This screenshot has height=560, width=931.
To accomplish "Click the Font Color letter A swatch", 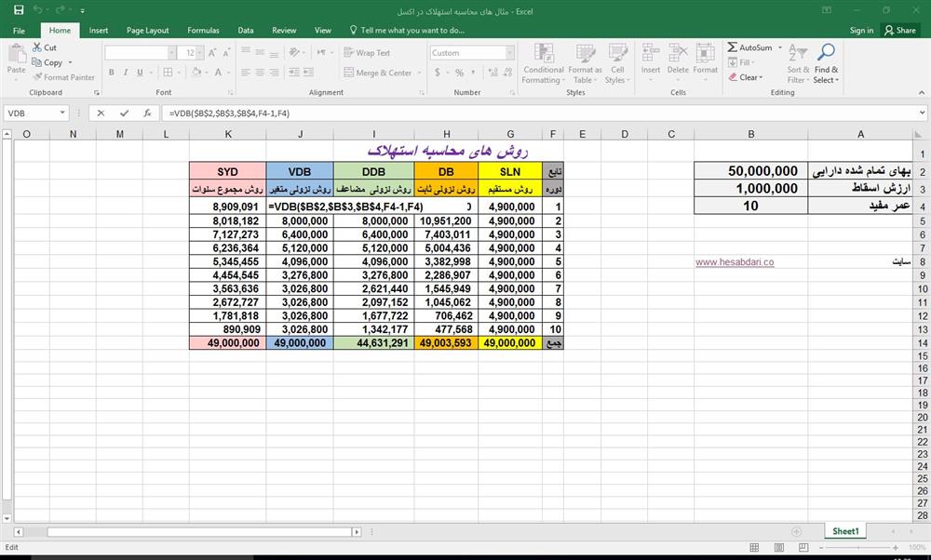I will click(218, 72).
